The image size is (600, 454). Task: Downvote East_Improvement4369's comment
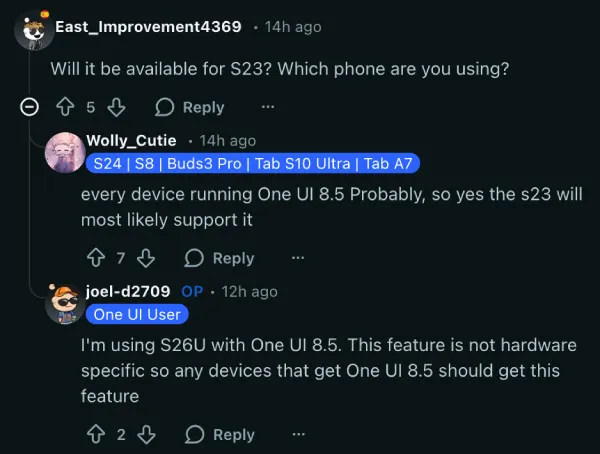coord(116,107)
